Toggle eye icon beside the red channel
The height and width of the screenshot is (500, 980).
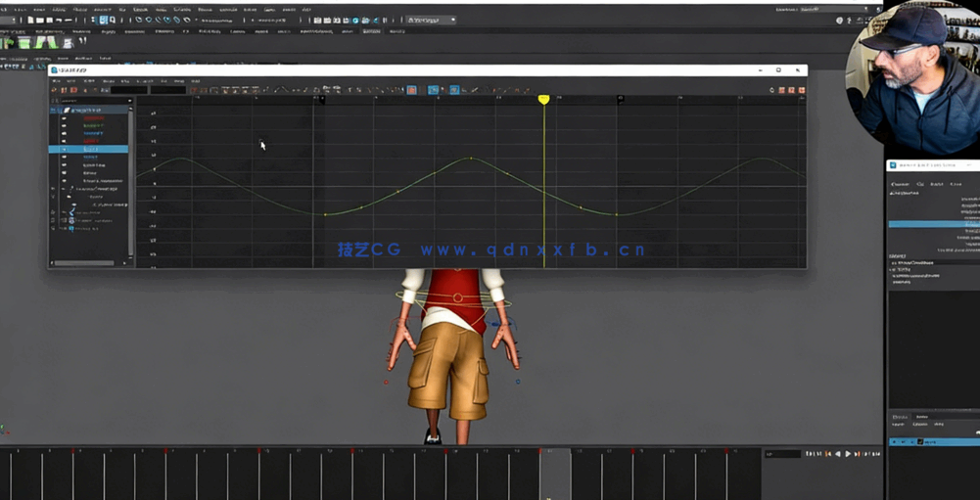click(64, 118)
